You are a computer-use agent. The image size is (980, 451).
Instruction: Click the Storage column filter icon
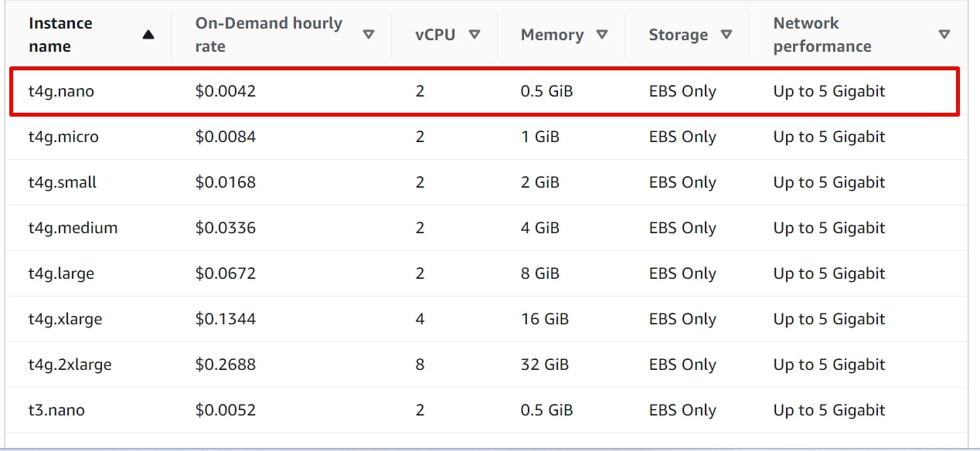726,34
